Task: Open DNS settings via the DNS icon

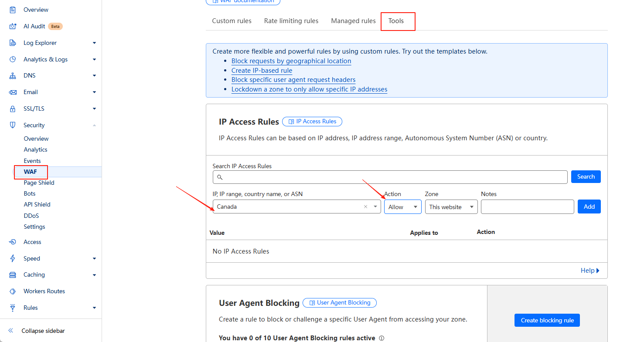Action: click(x=13, y=75)
